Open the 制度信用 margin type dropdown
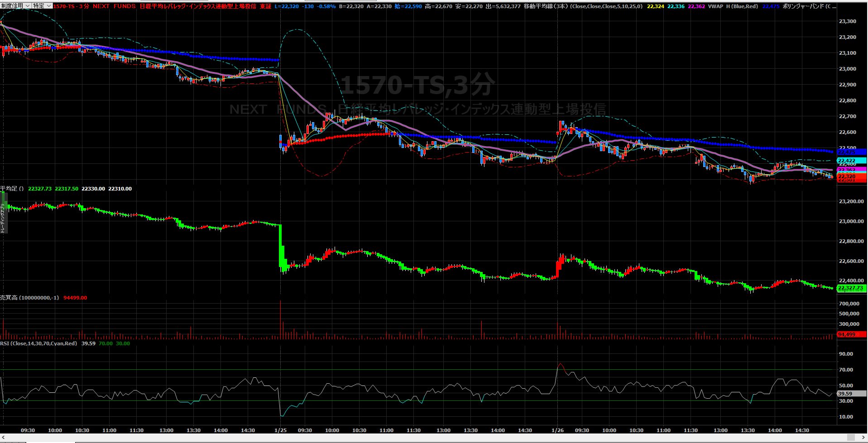868x443 pixels. [x=15, y=6]
